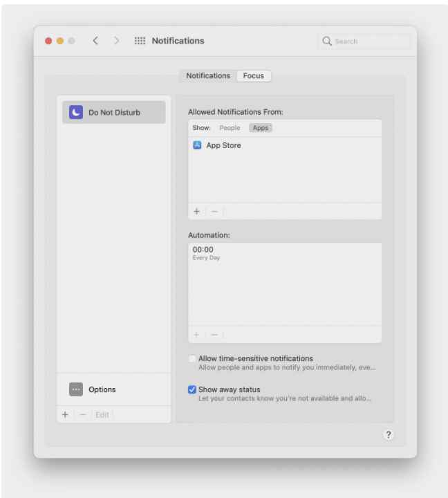This screenshot has height=498, width=448.
Task: Open help with question mark button
Action: pos(389,434)
